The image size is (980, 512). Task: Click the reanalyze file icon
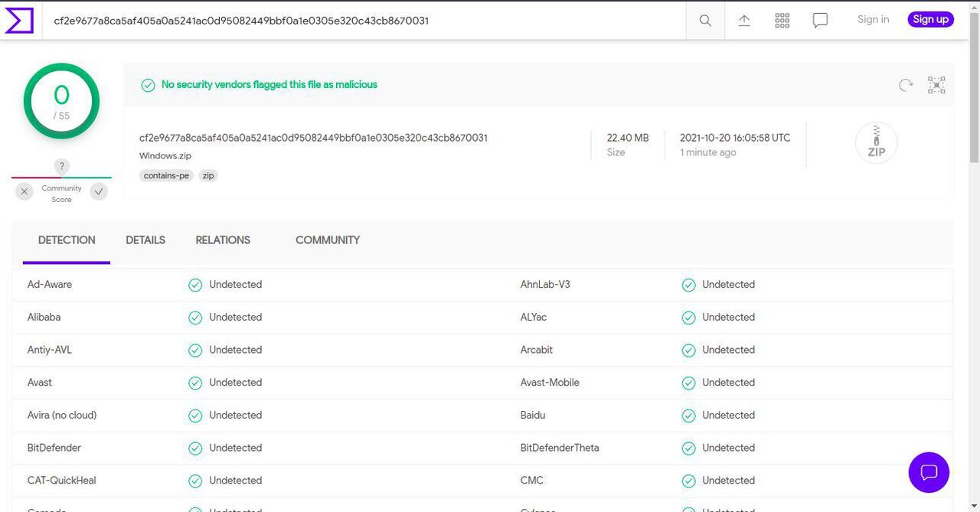click(906, 85)
